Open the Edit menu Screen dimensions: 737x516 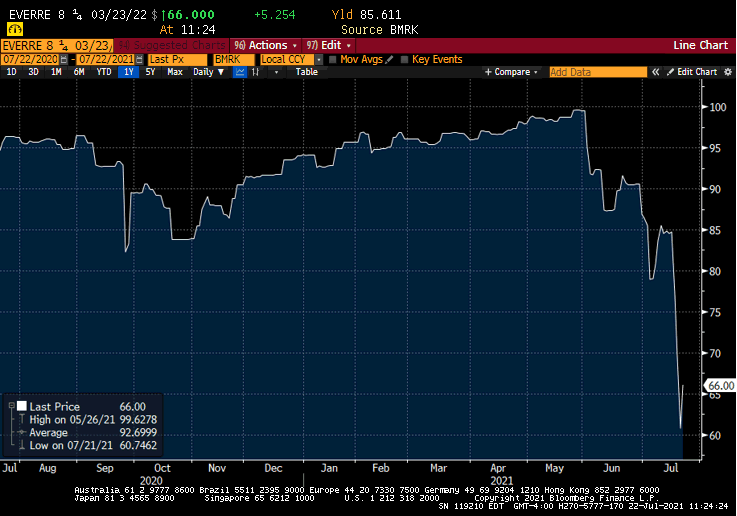326,46
